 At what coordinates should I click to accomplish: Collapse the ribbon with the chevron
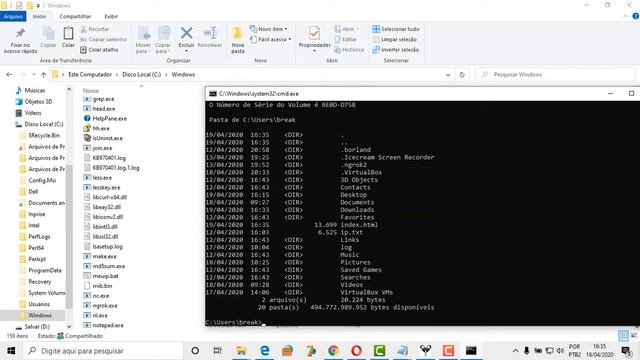[x=625, y=16]
